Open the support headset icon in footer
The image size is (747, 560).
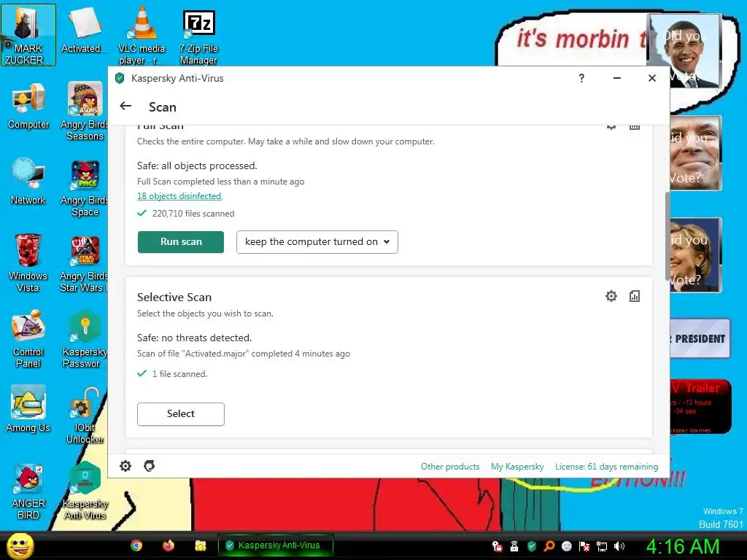149,466
